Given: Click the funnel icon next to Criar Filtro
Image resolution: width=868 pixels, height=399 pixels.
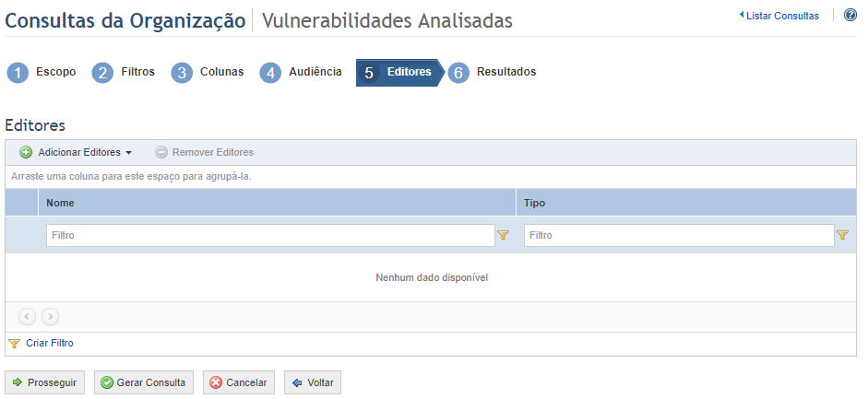Looking at the screenshot, I should (15, 344).
